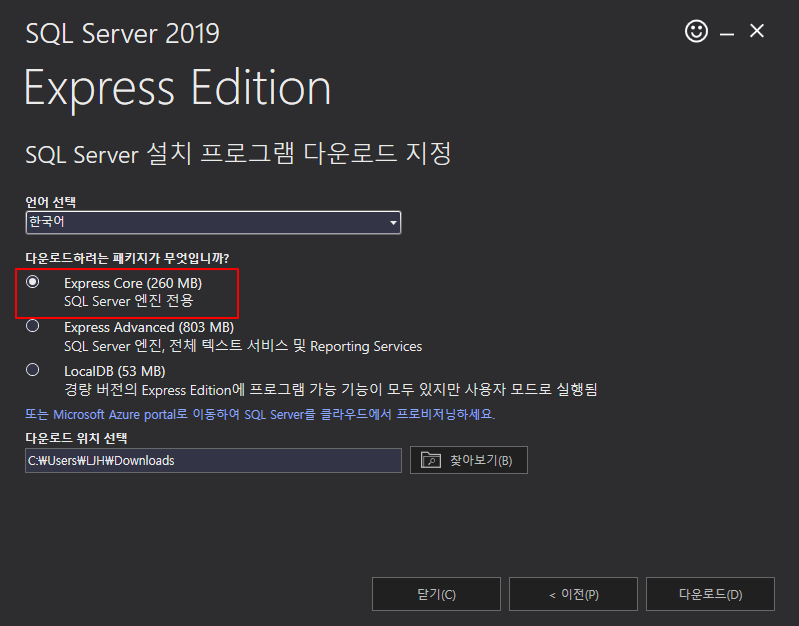799x626 pixels.
Task: Click the 'SQL Server 엔진 전용' description
Action: click(128, 301)
